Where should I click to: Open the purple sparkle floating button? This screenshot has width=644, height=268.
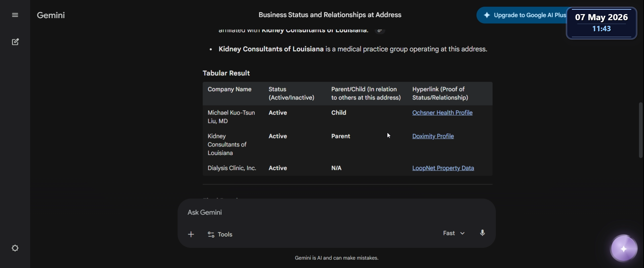624,249
